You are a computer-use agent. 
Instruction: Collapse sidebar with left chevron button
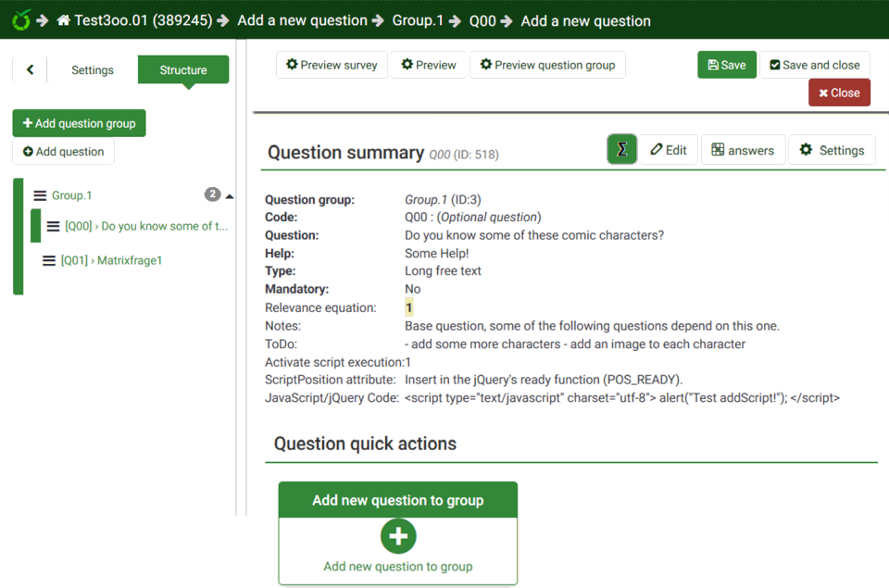pyautogui.click(x=30, y=69)
